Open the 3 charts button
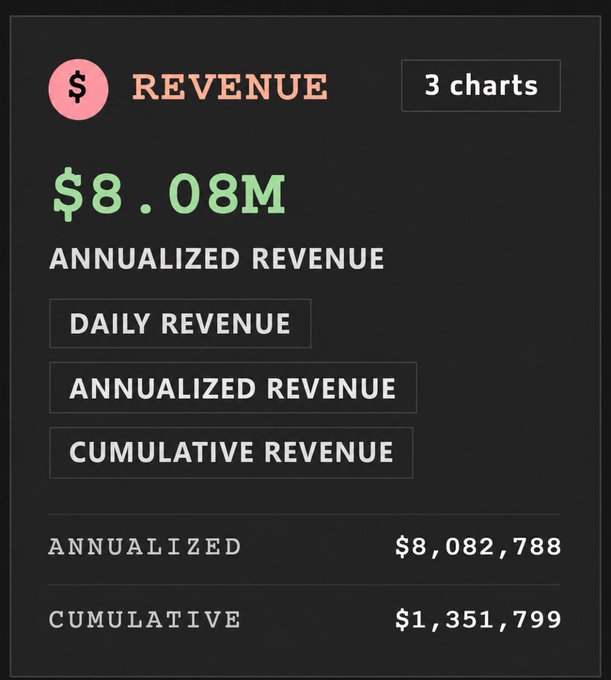Image resolution: width=611 pixels, height=680 pixels. click(x=481, y=85)
